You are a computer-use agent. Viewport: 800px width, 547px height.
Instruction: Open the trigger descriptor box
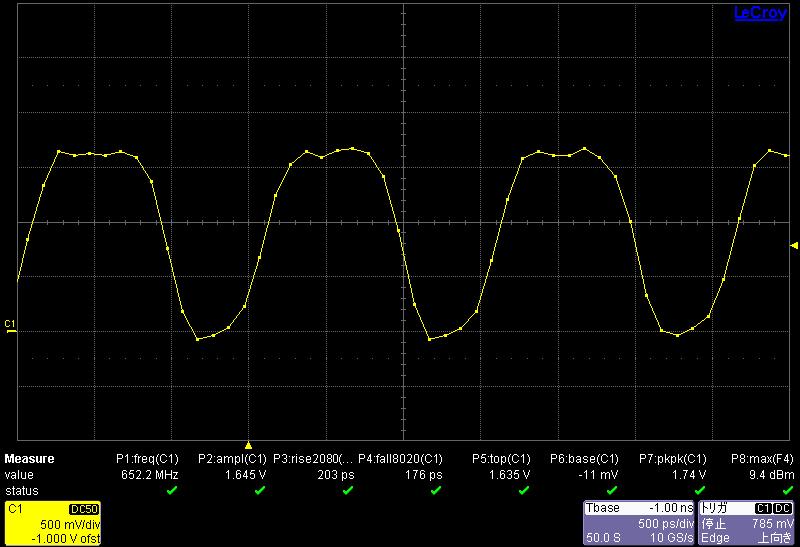point(746,523)
